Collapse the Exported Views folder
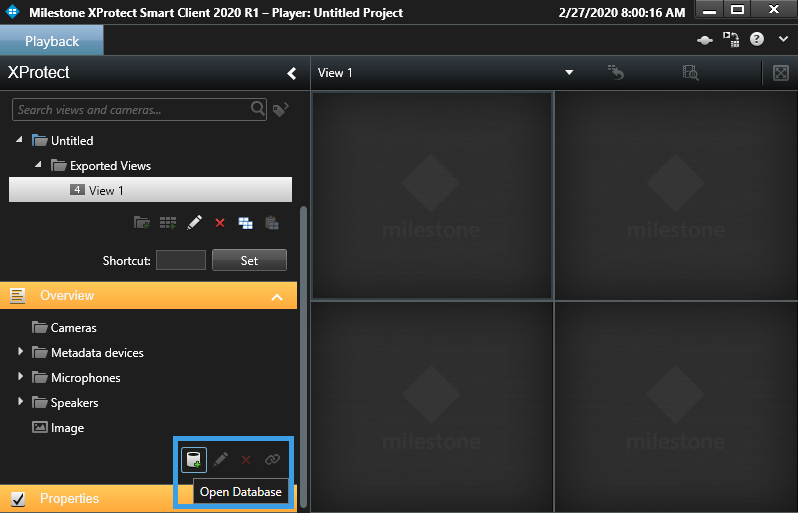Image resolution: width=798 pixels, height=513 pixels. pos(38,164)
